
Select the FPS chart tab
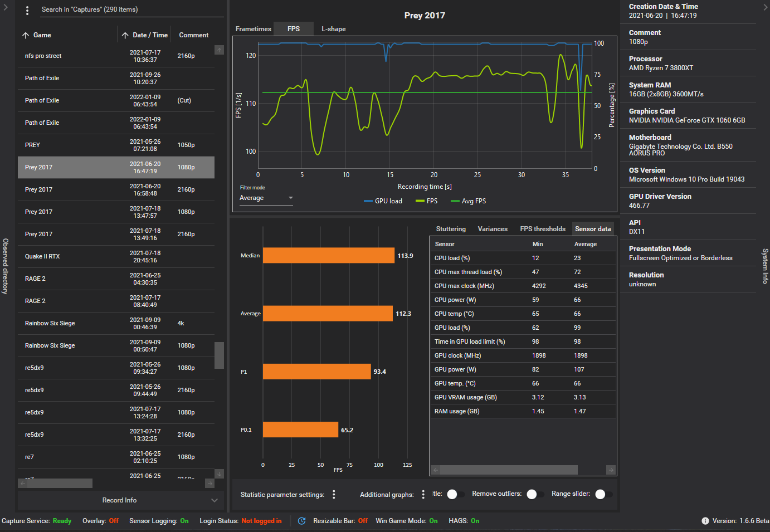click(294, 29)
